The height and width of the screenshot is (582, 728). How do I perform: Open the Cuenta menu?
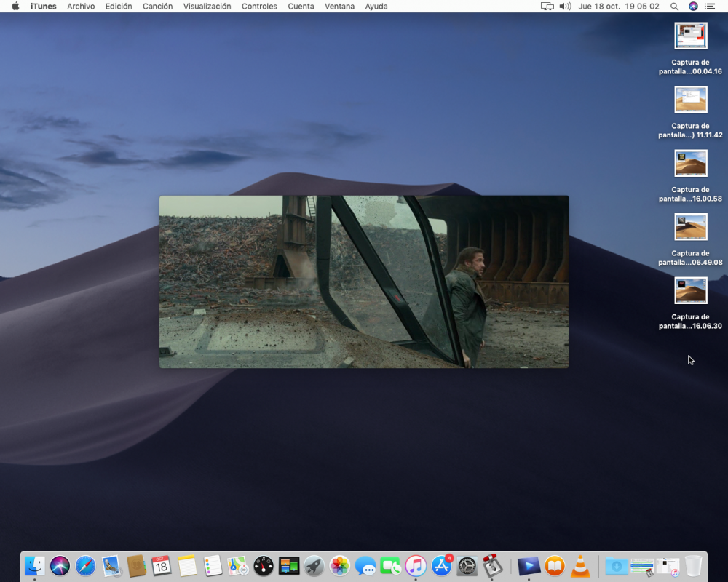301,6
